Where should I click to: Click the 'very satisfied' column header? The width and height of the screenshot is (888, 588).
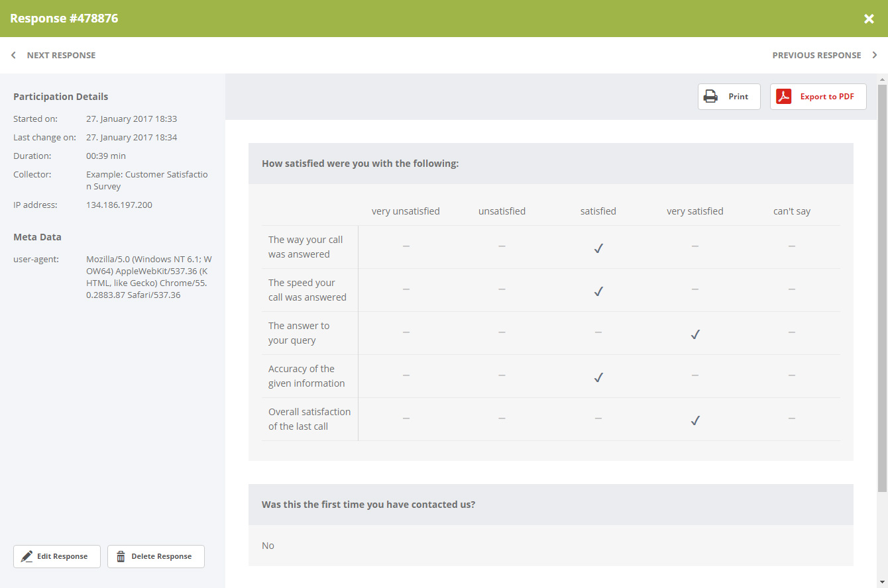[x=695, y=211]
